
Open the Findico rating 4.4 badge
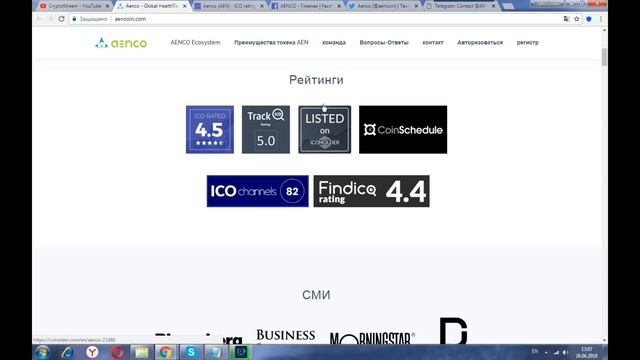371,191
